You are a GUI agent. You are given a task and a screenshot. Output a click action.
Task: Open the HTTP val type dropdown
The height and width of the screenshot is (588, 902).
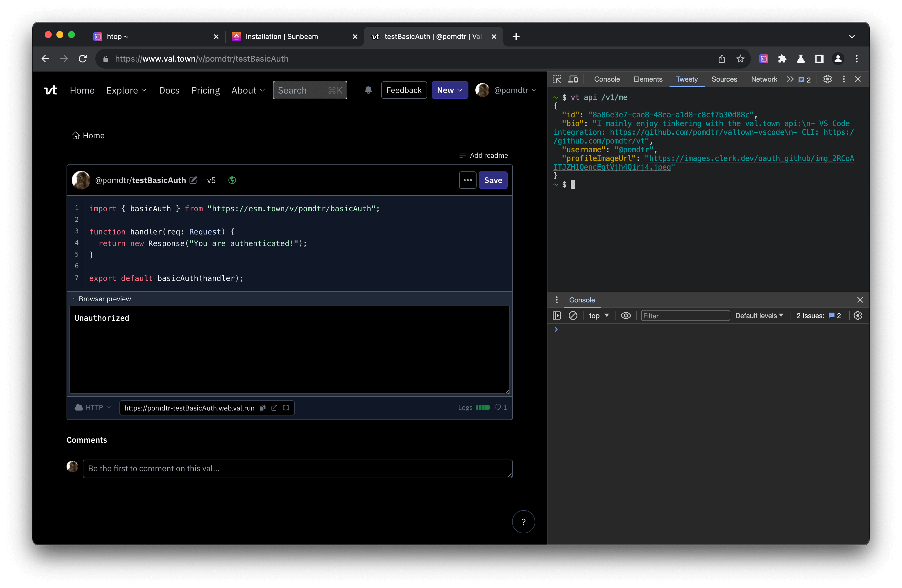point(93,407)
